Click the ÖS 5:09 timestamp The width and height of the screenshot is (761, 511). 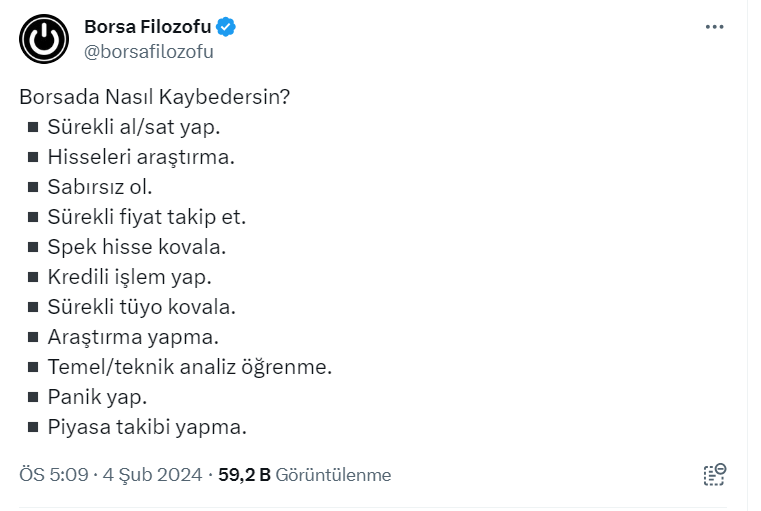[x=52, y=475]
